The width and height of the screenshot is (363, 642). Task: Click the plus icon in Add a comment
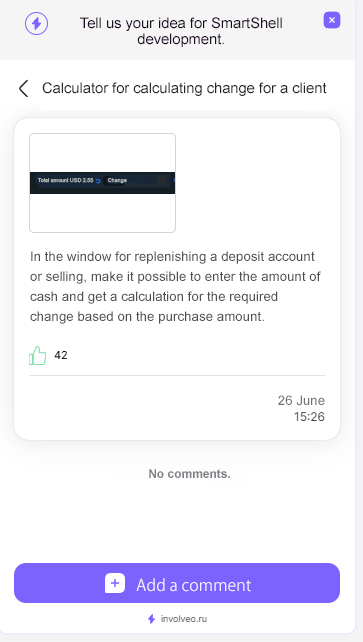[x=115, y=583]
